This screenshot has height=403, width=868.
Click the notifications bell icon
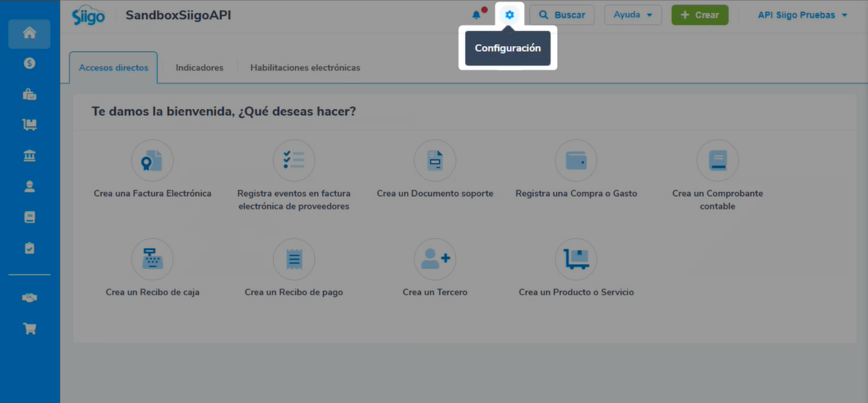[x=476, y=15]
